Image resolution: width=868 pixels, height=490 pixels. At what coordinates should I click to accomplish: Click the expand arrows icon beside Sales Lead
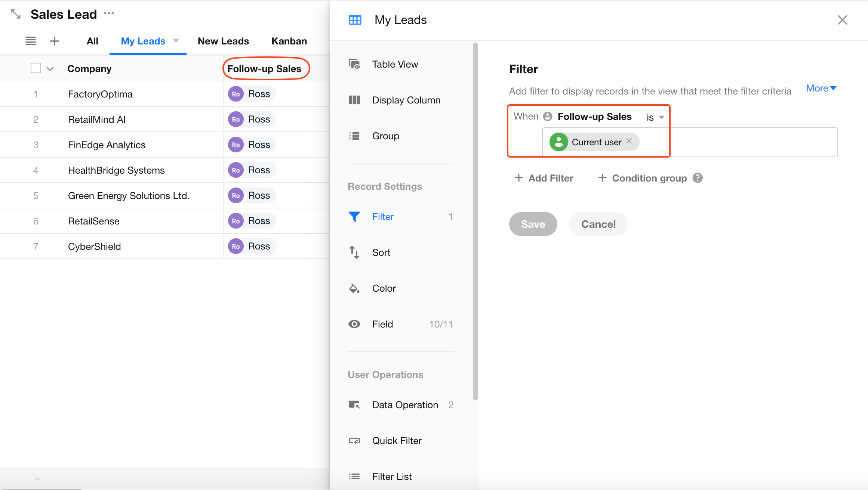pyautogui.click(x=15, y=14)
